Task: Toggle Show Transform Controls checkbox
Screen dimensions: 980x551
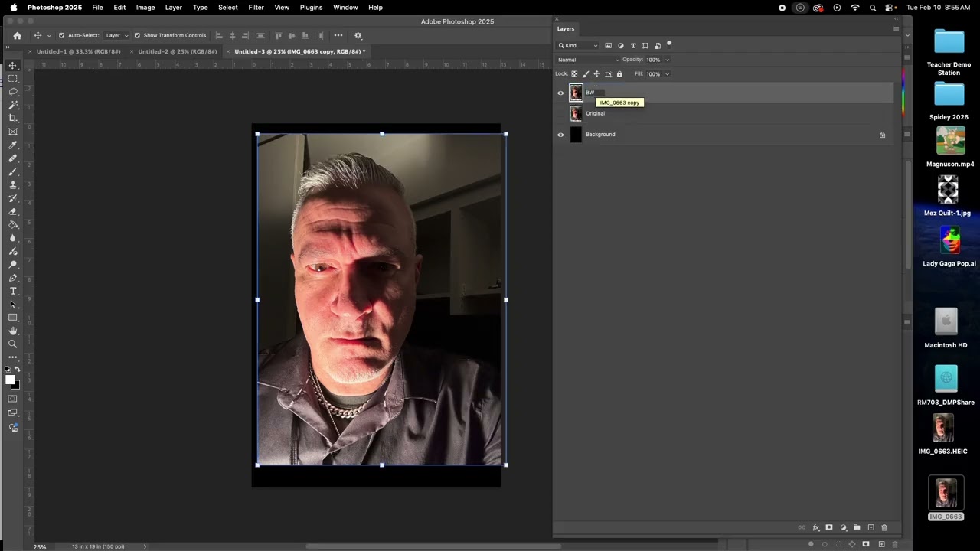Action: tap(137, 35)
